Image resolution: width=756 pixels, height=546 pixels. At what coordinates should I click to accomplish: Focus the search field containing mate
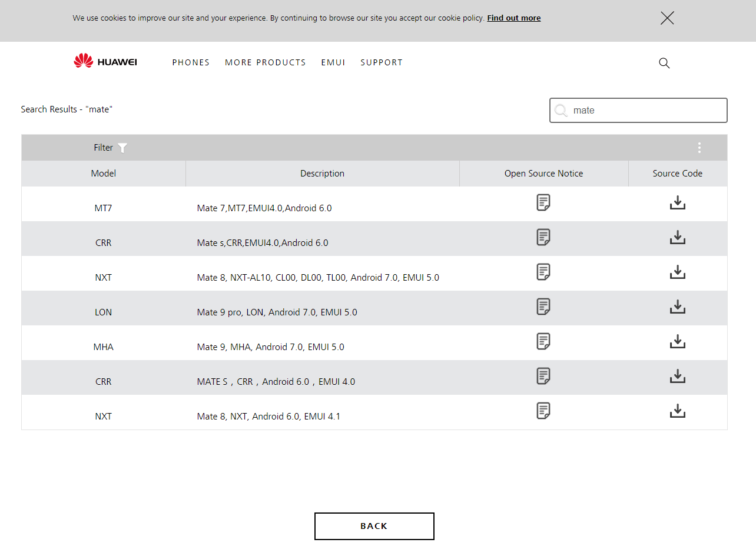coord(638,110)
